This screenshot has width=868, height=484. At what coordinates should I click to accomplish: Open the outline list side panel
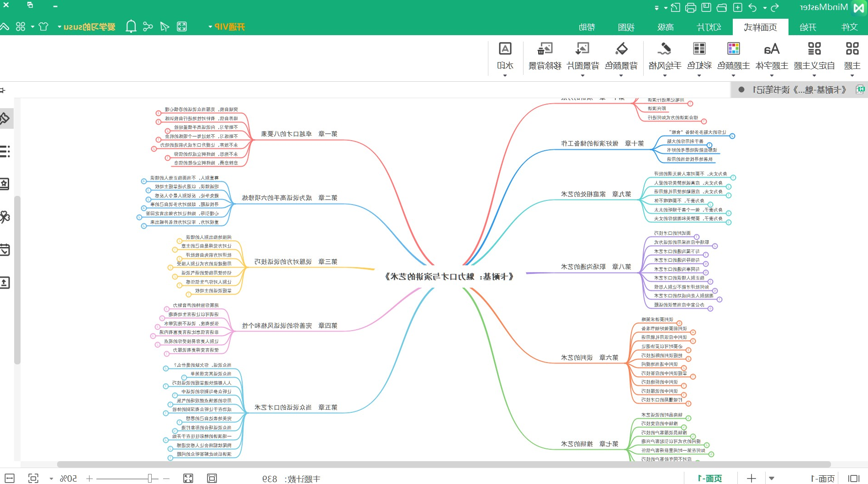coord(5,151)
